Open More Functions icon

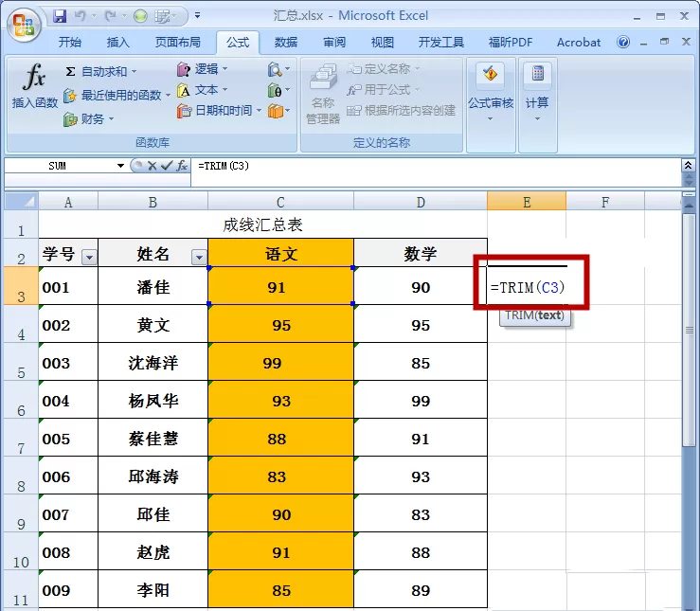click(278, 111)
